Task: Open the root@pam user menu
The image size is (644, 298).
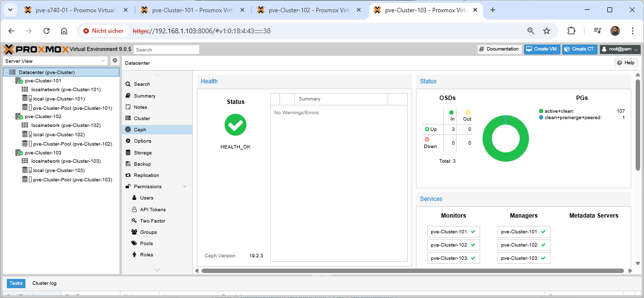Action: tap(620, 49)
